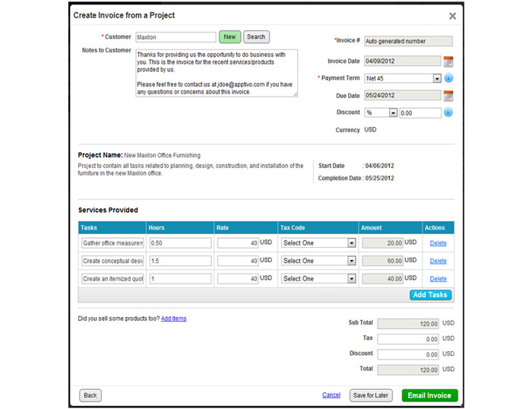Screen dimensions: 532x409
Task: Click the Add Items link
Action: pos(173,319)
